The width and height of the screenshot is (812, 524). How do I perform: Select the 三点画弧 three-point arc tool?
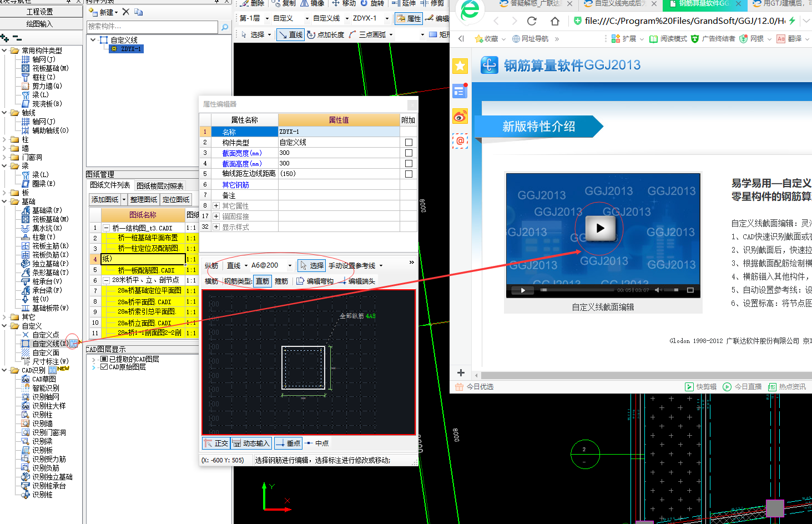tap(367, 34)
